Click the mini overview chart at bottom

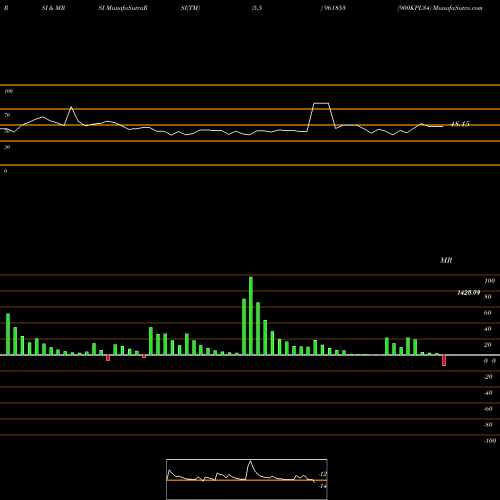coord(247,479)
